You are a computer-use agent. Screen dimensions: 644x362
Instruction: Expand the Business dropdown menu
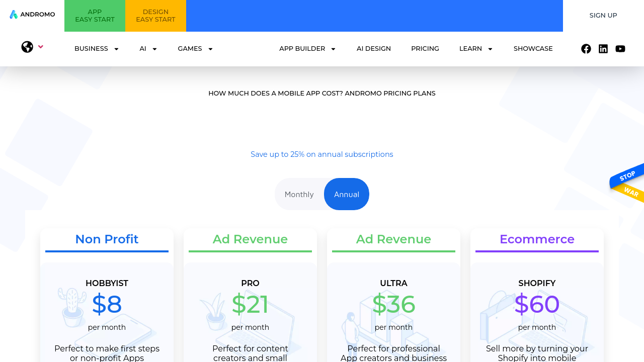pyautogui.click(x=97, y=49)
